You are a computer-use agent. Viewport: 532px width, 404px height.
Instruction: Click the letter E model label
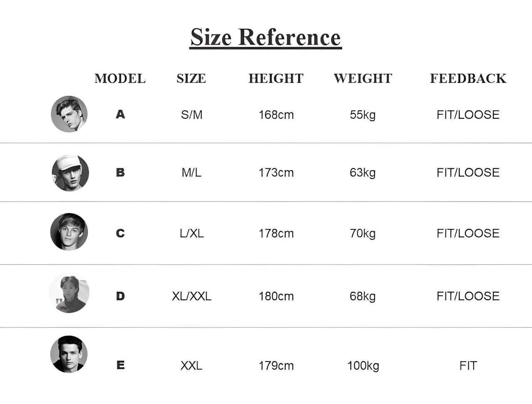click(121, 365)
